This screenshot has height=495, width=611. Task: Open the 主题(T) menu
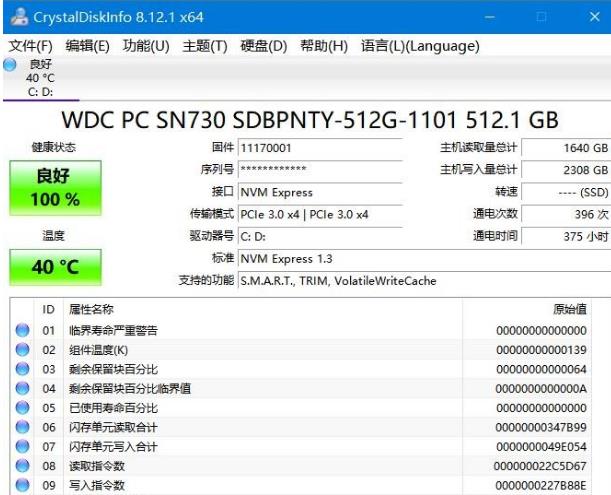coord(205,46)
